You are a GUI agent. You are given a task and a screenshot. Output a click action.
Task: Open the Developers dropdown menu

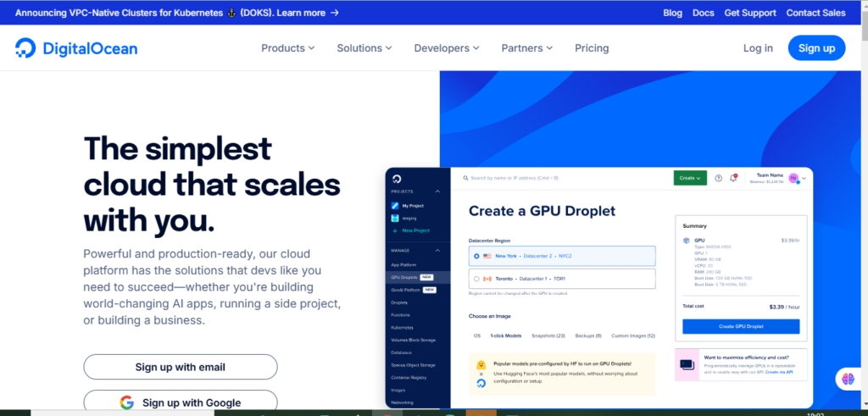coord(448,48)
